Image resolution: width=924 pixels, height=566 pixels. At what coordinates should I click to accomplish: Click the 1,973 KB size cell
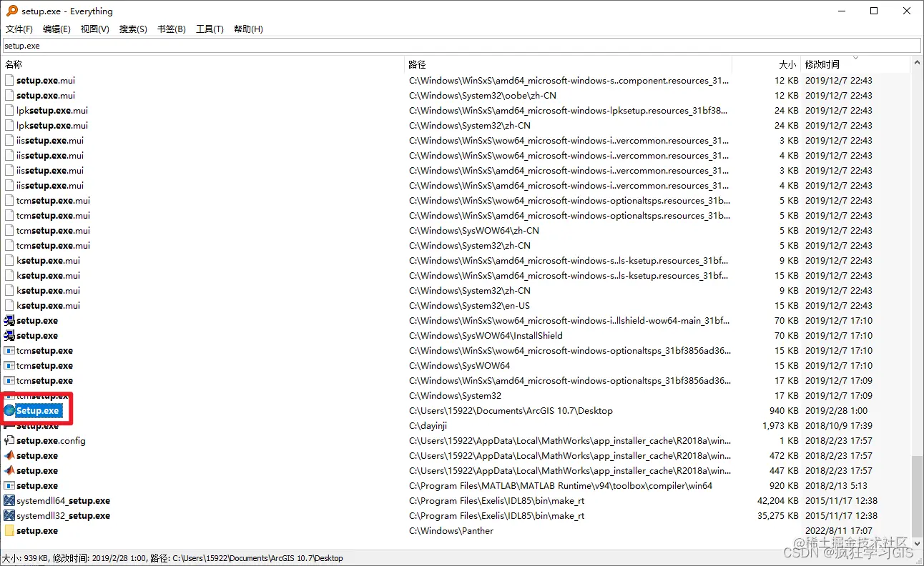780,426
